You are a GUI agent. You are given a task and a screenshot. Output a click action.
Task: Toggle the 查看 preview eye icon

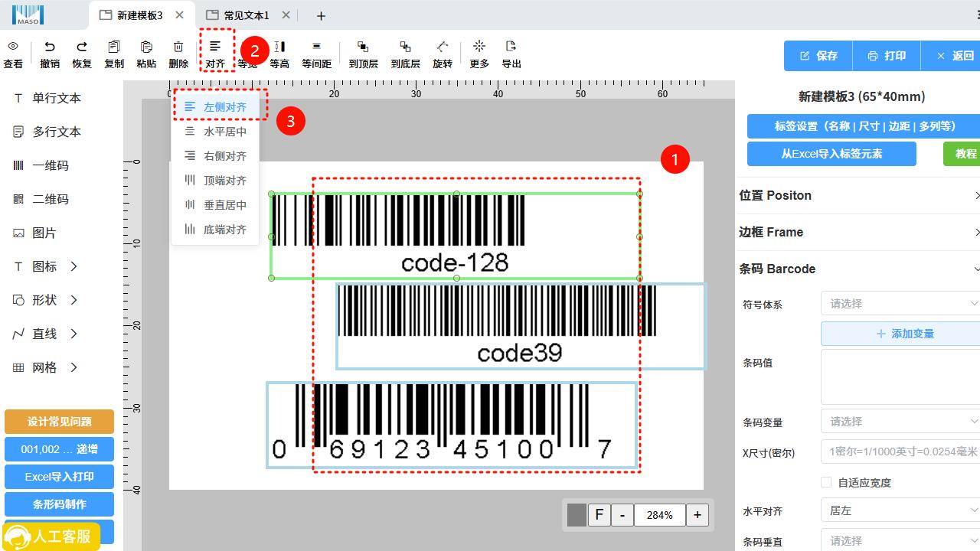click(13, 47)
